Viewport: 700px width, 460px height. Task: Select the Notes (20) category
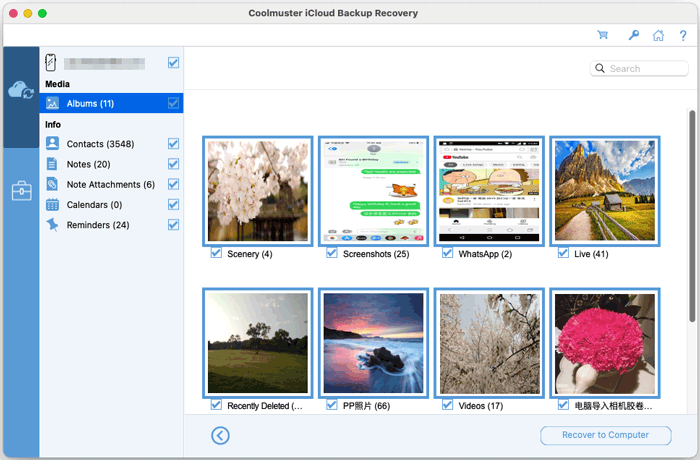111,164
